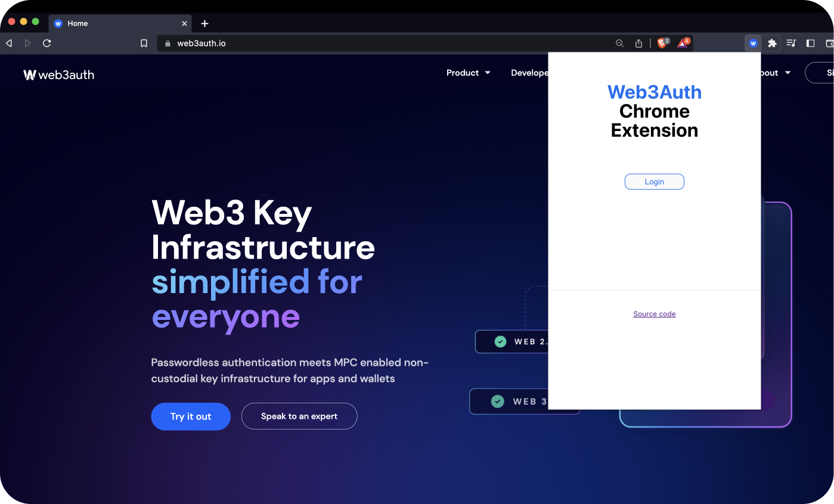This screenshot has height=504, width=834.
Task: Open the Source code link
Action: [x=654, y=313]
